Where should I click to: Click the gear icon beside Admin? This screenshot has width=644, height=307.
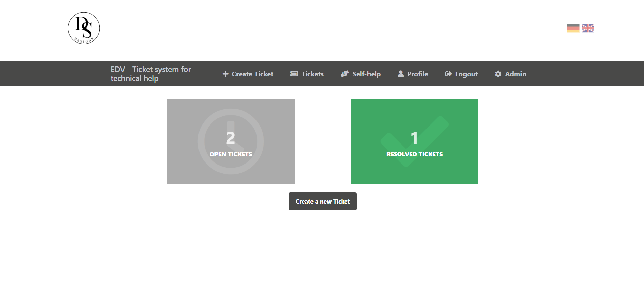click(x=498, y=74)
